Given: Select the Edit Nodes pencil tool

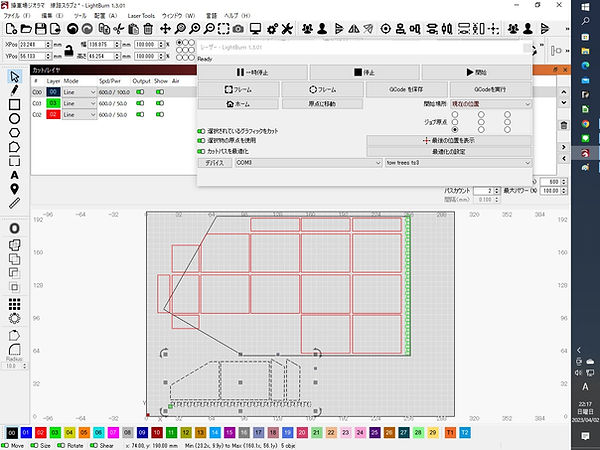Looking at the screenshot, I should pyautogui.click(x=15, y=90).
